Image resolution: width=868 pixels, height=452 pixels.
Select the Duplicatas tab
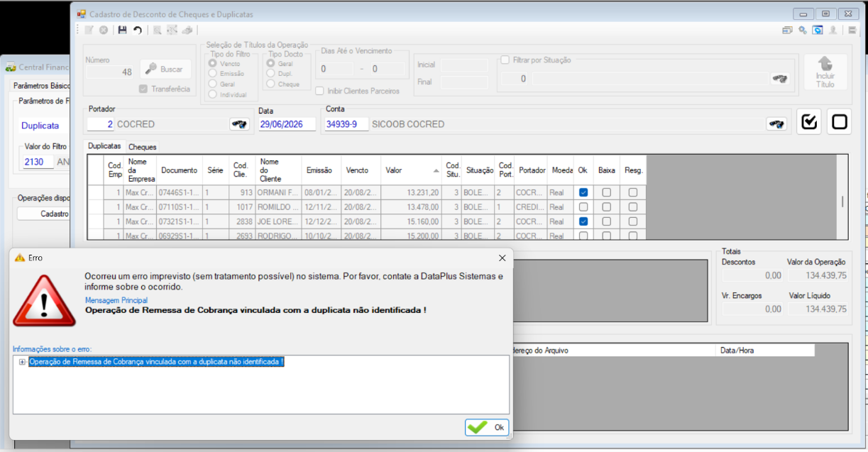coord(104,145)
